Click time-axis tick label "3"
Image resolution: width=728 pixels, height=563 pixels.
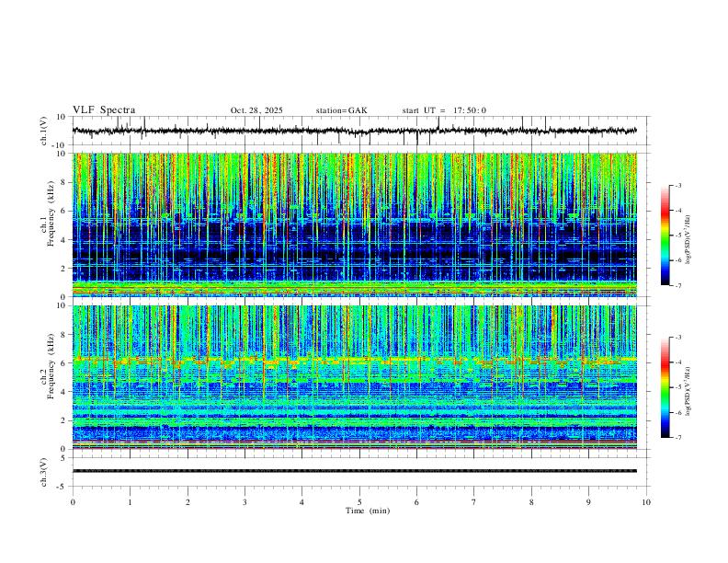pos(245,502)
